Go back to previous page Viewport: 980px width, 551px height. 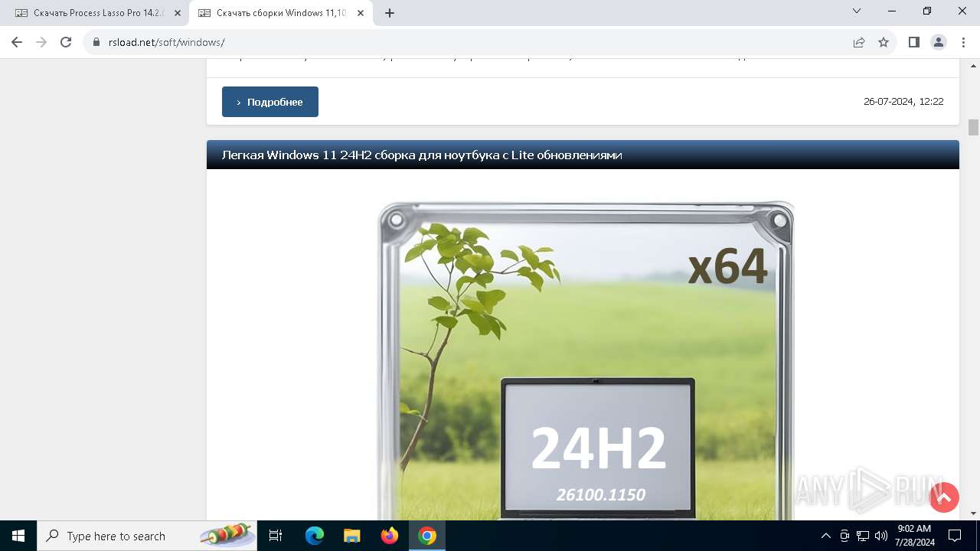tap(17, 42)
